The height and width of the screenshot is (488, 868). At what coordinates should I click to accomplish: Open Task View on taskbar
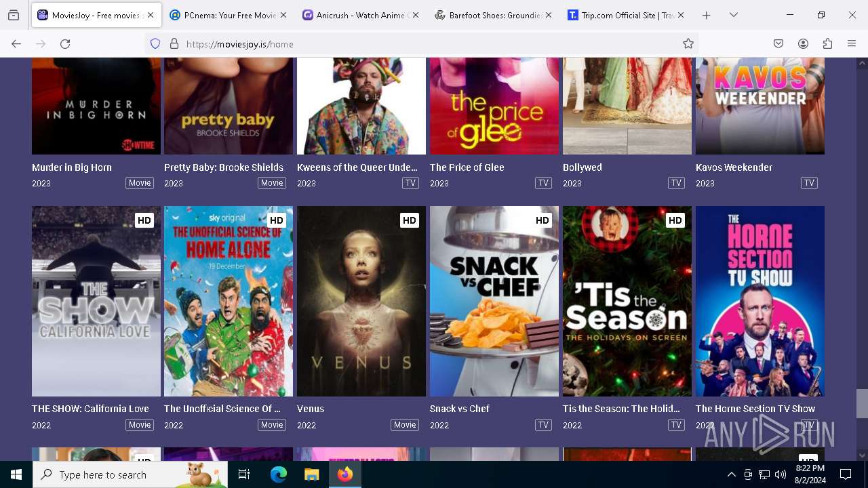[244, 474]
